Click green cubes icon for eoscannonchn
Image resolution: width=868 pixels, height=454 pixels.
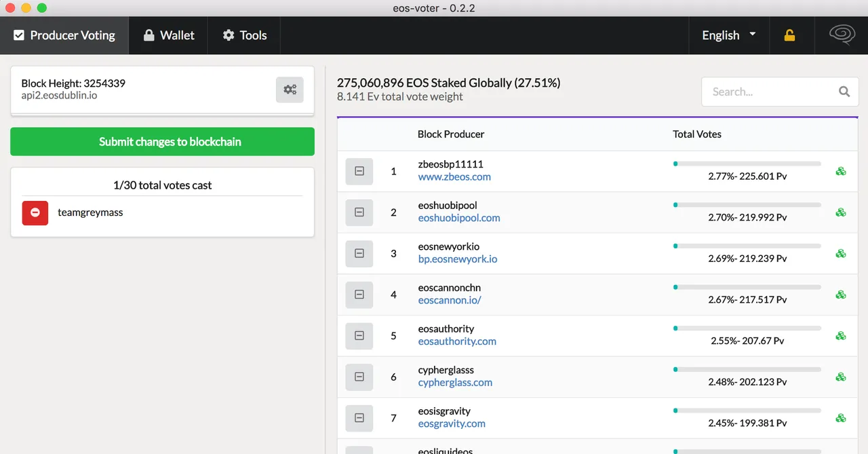(x=841, y=295)
